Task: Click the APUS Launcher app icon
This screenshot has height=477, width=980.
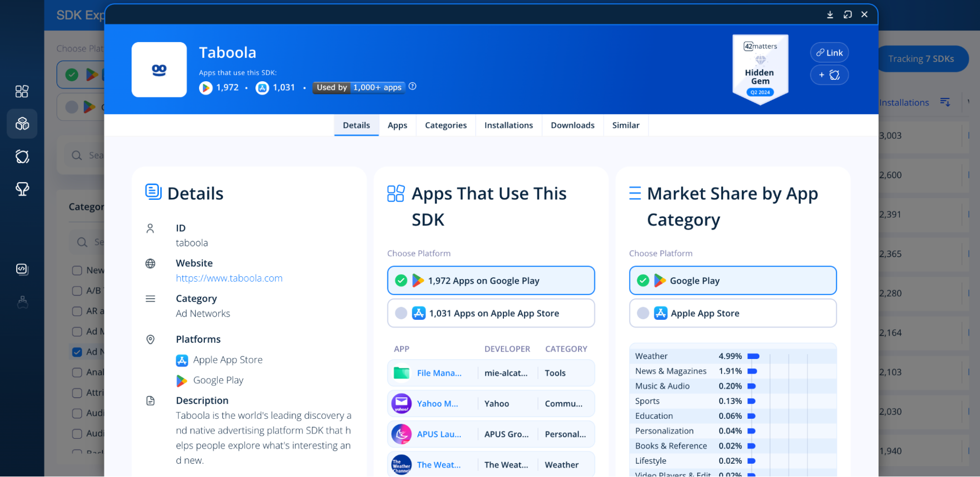Action: (x=402, y=434)
